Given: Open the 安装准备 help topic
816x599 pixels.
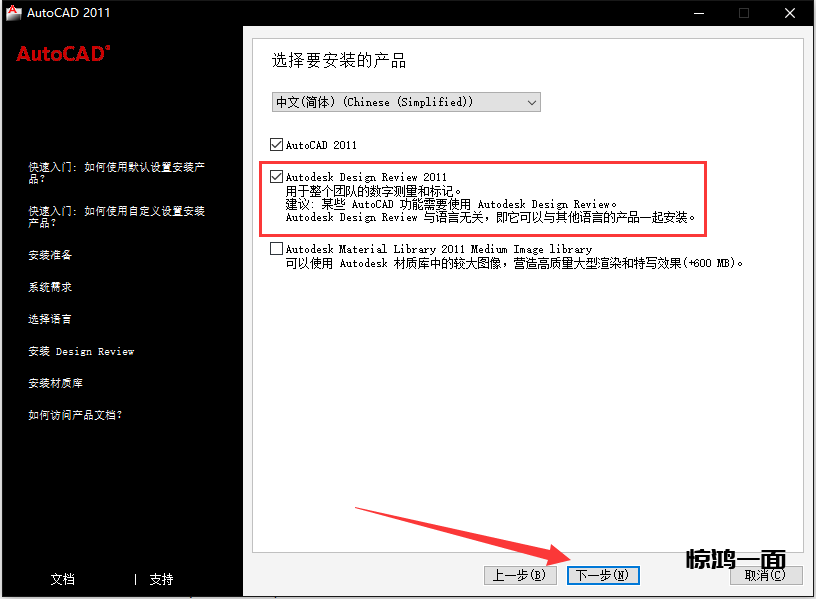Looking at the screenshot, I should pyautogui.click(x=50, y=255).
